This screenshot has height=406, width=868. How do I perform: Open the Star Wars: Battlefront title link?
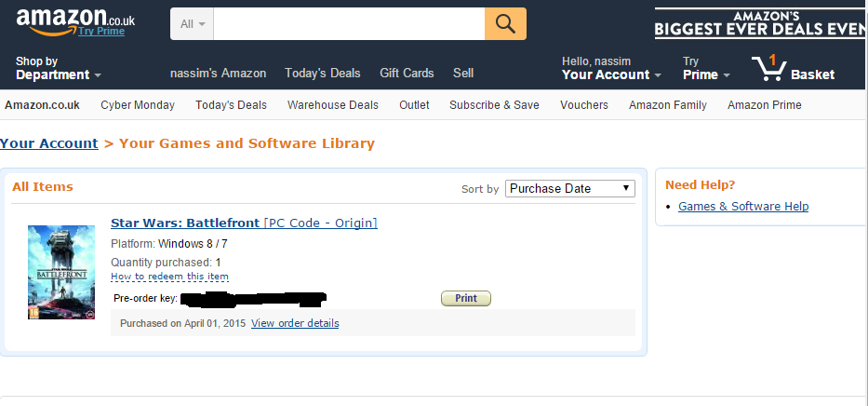tap(185, 223)
